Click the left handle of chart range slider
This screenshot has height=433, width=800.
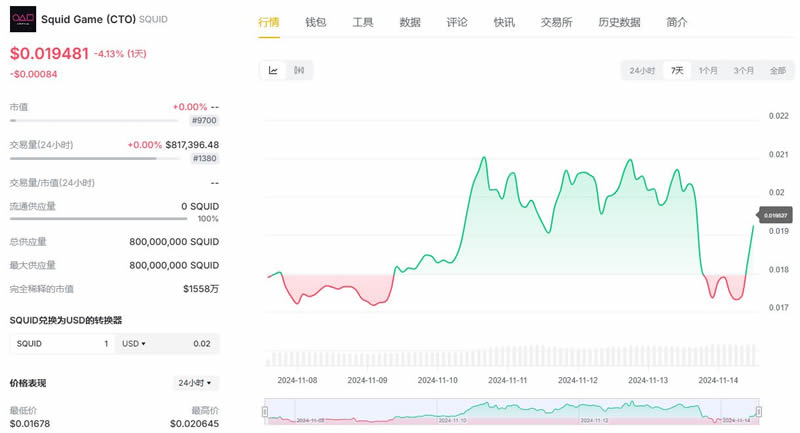coord(265,411)
